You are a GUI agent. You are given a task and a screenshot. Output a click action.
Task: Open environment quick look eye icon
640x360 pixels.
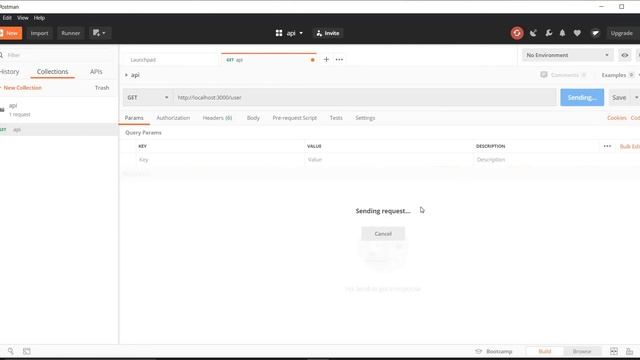click(624, 55)
